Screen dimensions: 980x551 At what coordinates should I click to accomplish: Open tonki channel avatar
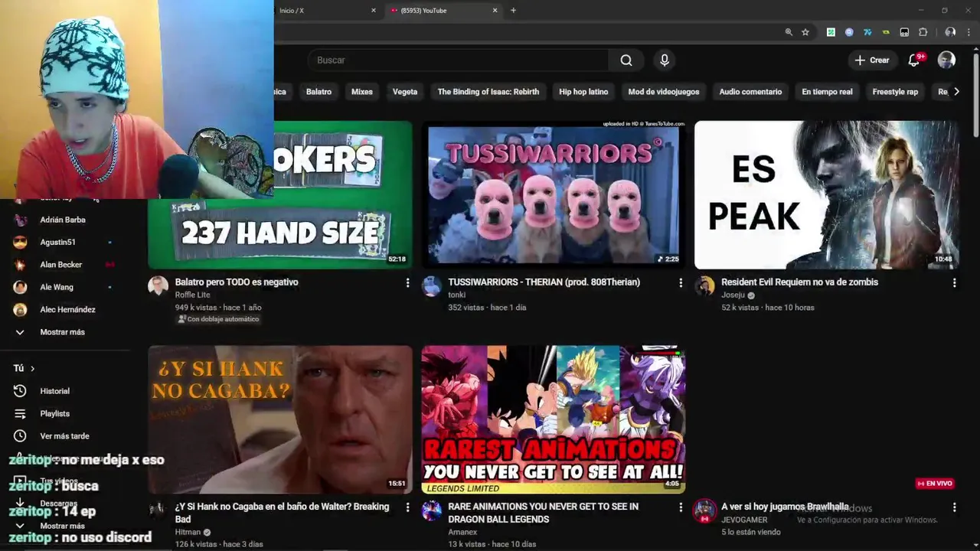432,286
